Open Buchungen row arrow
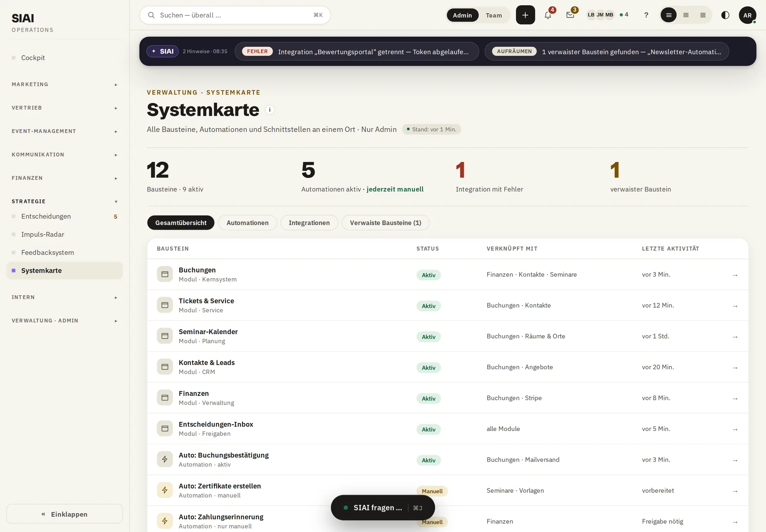Viewport: 766px width, 532px height. [735, 275]
